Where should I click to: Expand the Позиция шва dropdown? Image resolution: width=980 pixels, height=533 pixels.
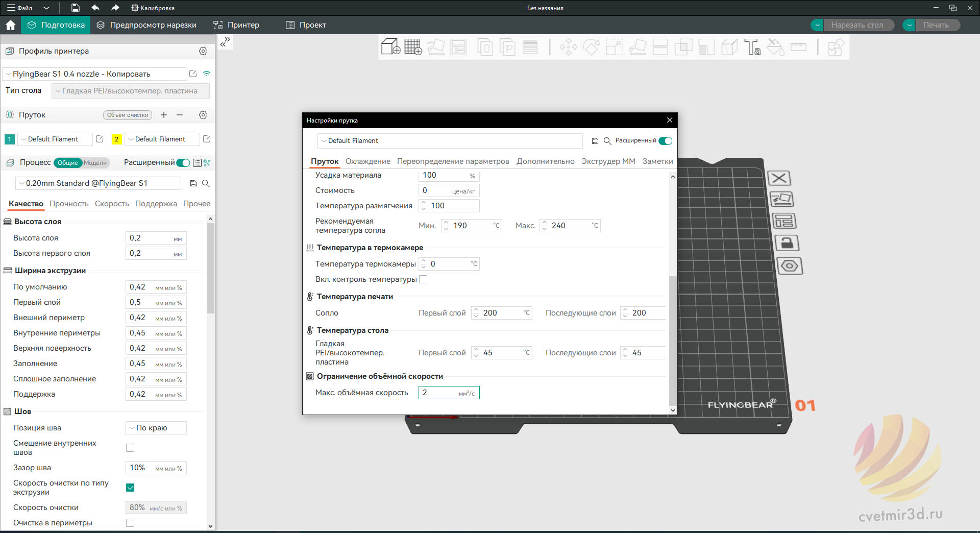click(x=156, y=428)
